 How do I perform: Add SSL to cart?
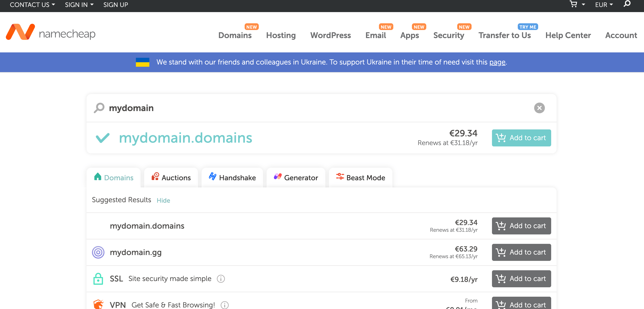point(521,279)
